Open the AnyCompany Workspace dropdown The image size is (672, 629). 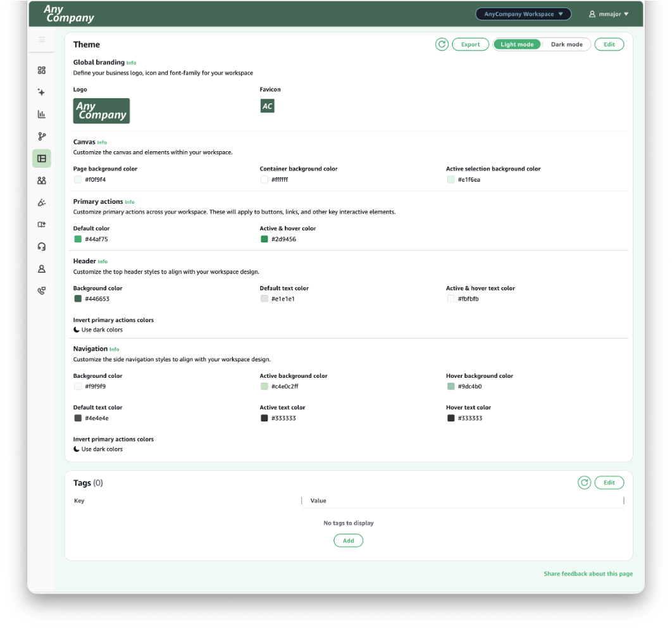(x=523, y=13)
